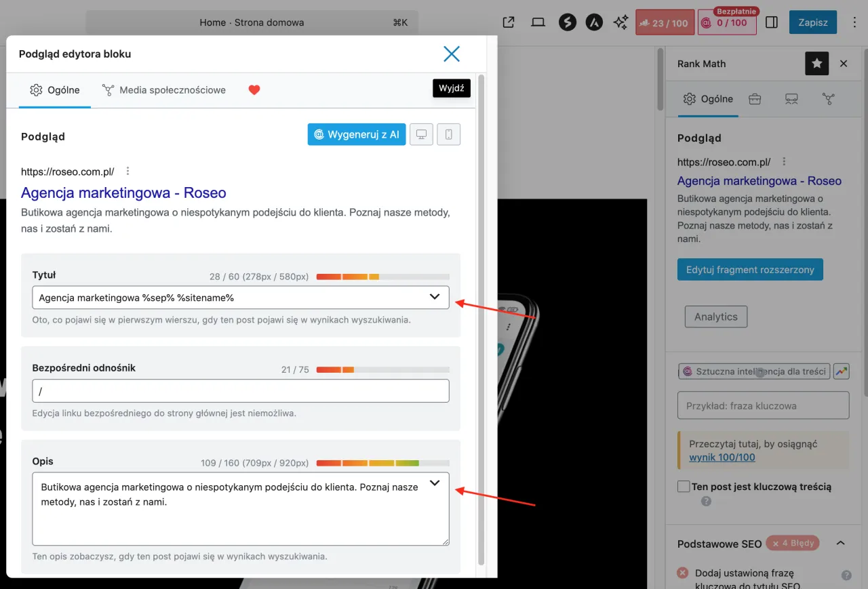This screenshot has height=589, width=868.
Task: Click the heart icon in the modal header
Action: coord(254,89)
